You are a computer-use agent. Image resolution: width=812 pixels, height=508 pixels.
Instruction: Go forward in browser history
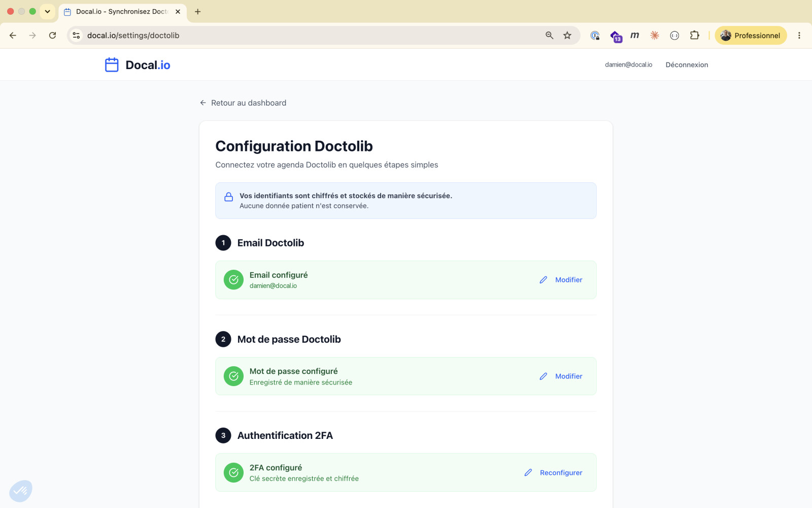(32, 36)
